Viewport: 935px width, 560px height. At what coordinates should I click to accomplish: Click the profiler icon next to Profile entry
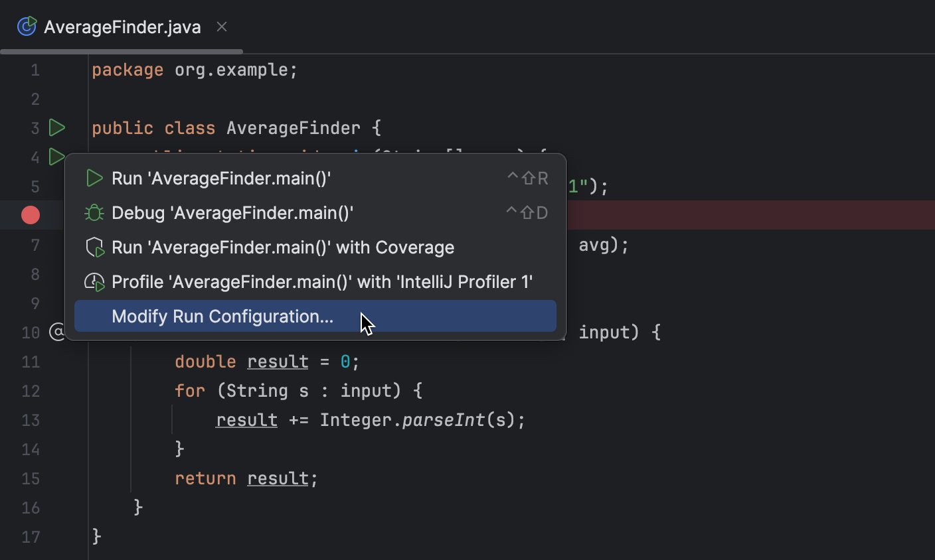[94, 281]
